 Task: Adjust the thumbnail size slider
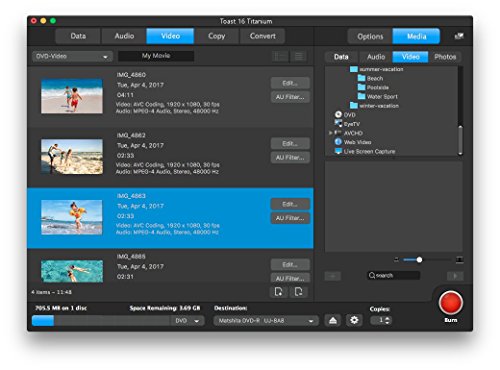click(419, 260)
